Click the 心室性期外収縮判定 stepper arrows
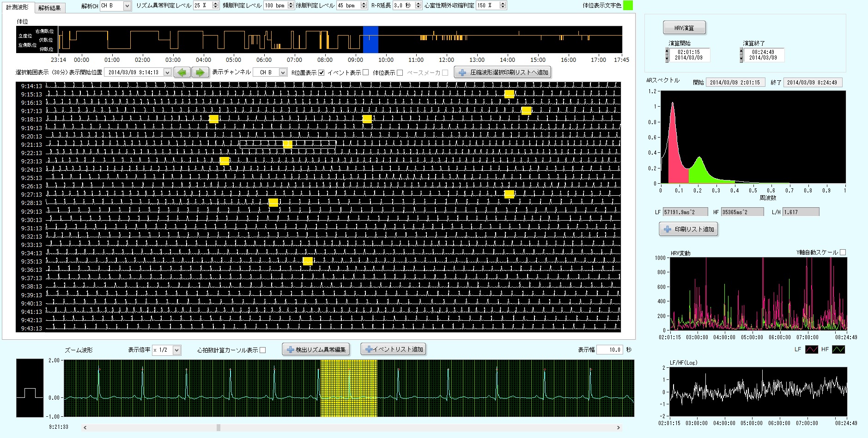The height and width of the screenshot is (438, 868). coord(503,6)
